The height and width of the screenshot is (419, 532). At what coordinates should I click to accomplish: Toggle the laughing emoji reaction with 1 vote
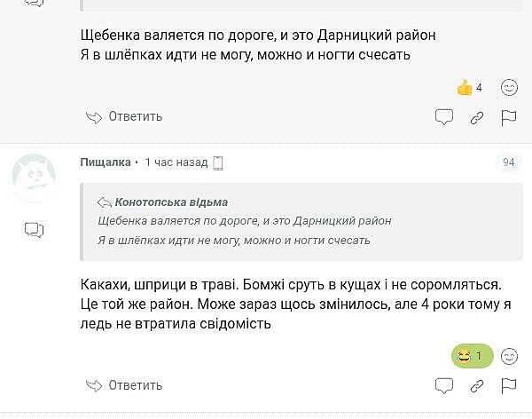[471, 356]
